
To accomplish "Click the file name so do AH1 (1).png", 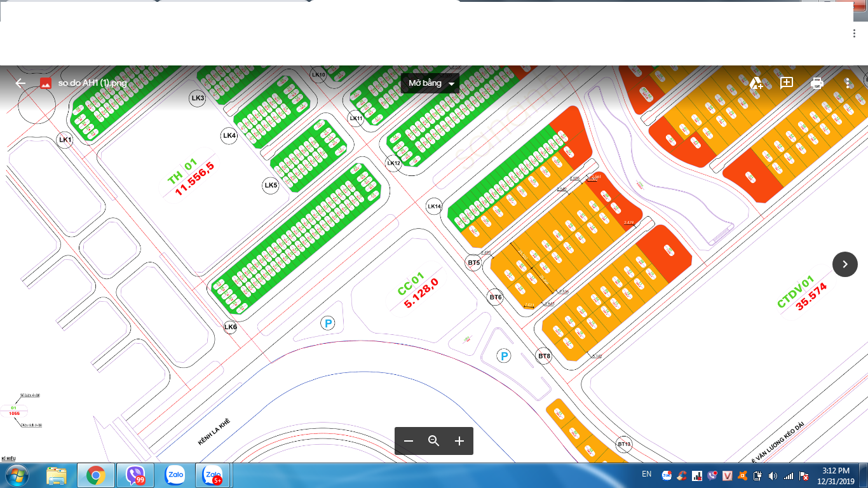I will [x=93, y=83].
